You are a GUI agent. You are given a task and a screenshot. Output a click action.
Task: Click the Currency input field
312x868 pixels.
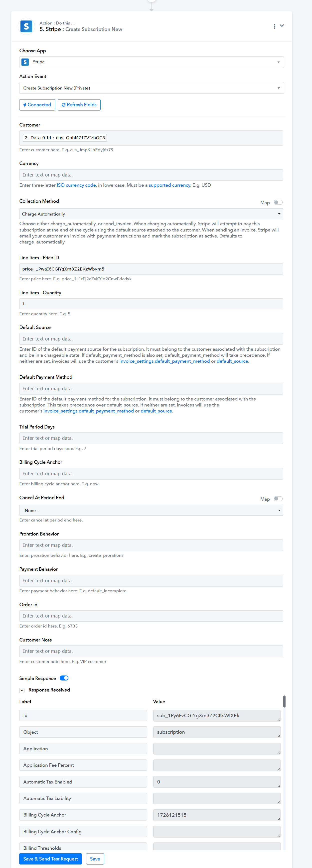tap(151, 175)
